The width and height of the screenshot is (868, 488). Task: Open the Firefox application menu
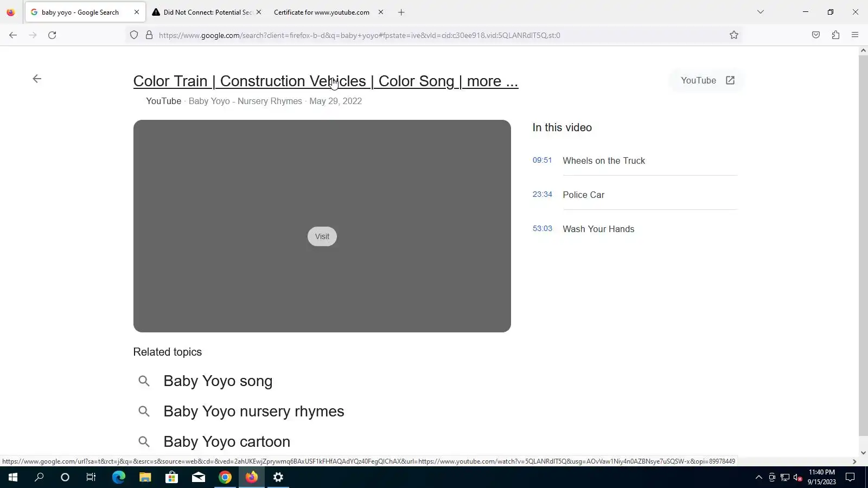point(855,35)
